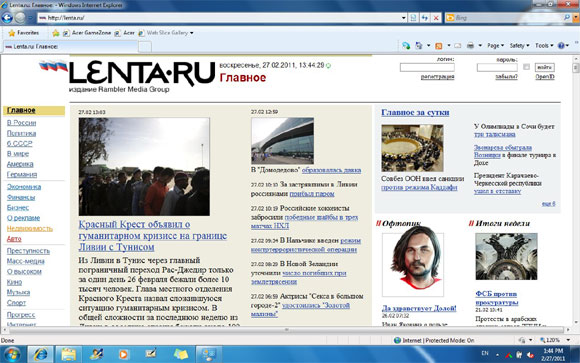The image size is (580, 363).
Task: Open the Page dropdown menu
Action: point(495,46)
